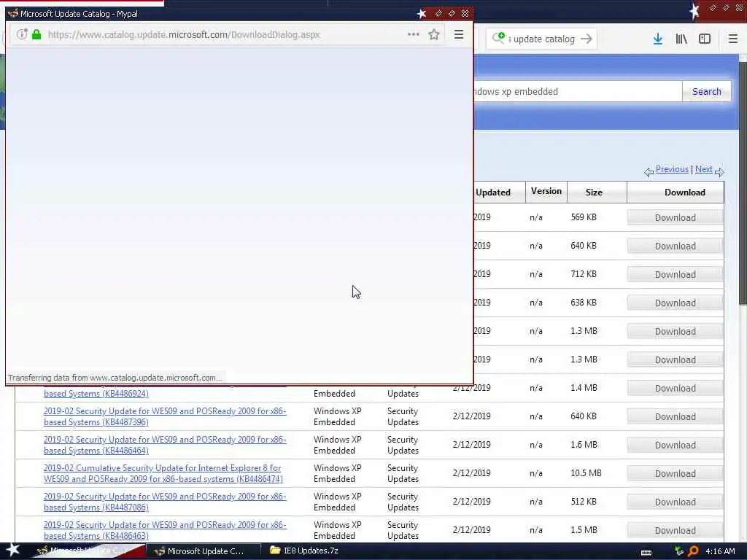Sort by Version column header

546,191
